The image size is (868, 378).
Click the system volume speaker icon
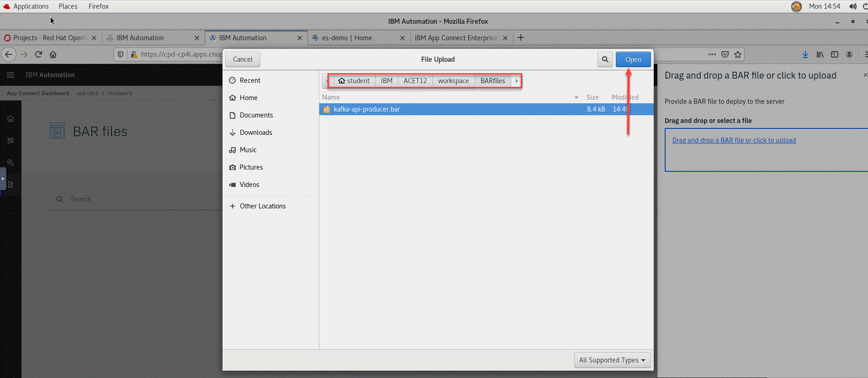click(x=852, y=6)
